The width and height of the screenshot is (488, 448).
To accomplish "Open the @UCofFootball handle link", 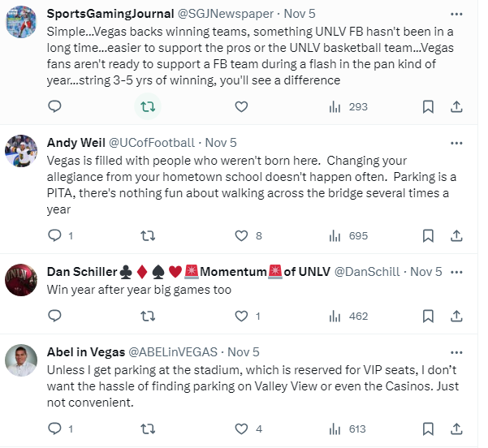I will tap(152, 142).
